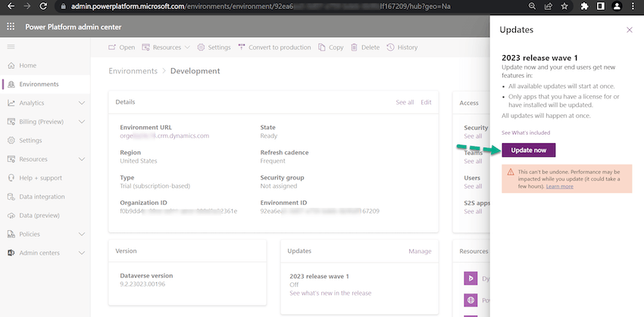Open Resources toolbar dropdown
This screenshot has height=317, width=644.
166,48
